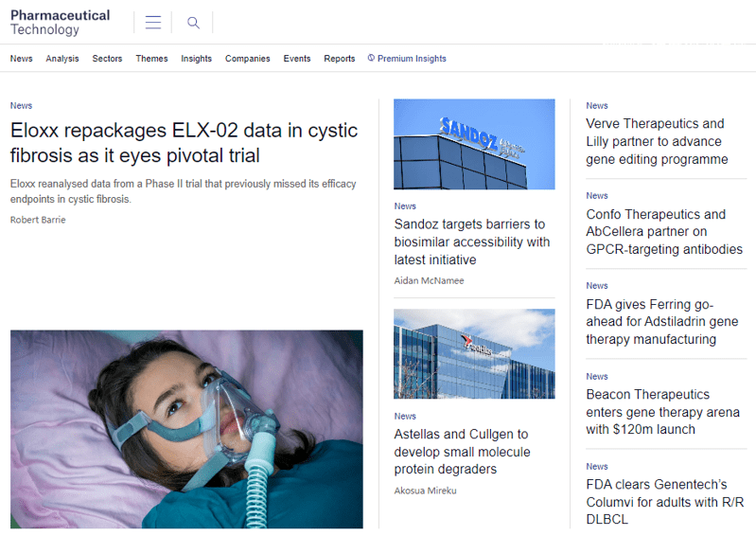This screenshot has width=756, height=536.
Task: Click author name Akosua Mireku
Action: (x=425, y=491)
